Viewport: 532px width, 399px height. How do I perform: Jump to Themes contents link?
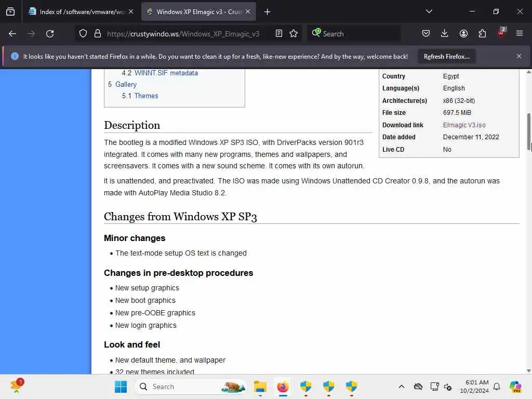pyautogui.click(x=146, y=96)
